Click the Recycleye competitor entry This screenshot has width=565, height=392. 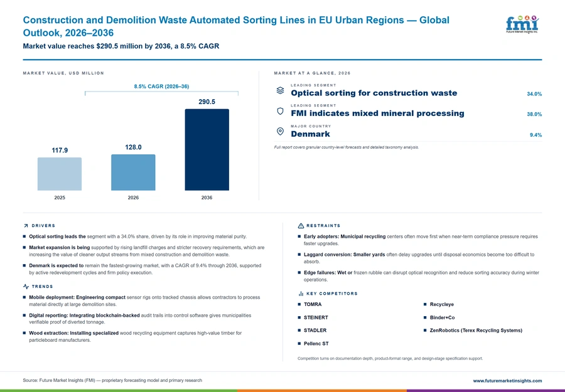tap(441, 305)
